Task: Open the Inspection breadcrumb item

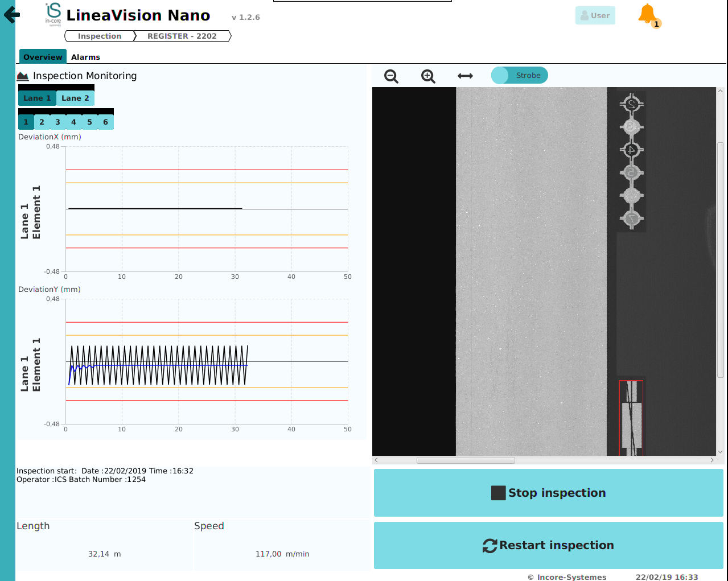Action: click(100, 35)
